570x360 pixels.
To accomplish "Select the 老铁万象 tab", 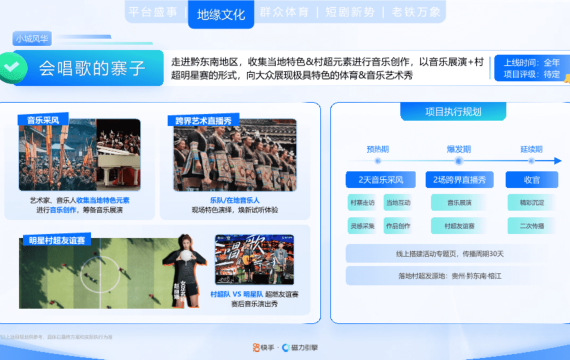I will pos(416,12).
